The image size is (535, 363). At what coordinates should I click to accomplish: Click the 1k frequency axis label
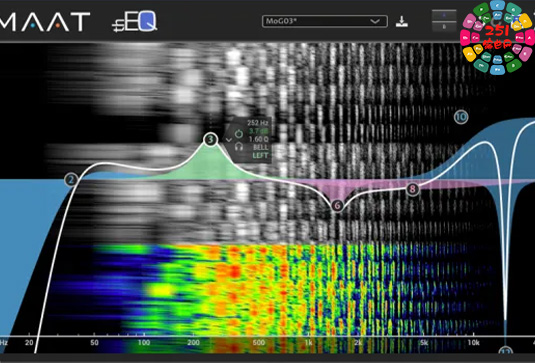coord(308,343)
